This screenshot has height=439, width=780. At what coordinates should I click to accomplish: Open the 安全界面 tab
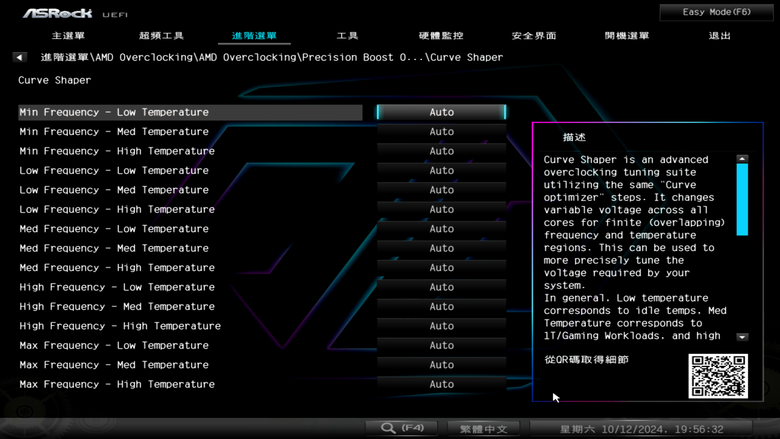click(534, 36)
